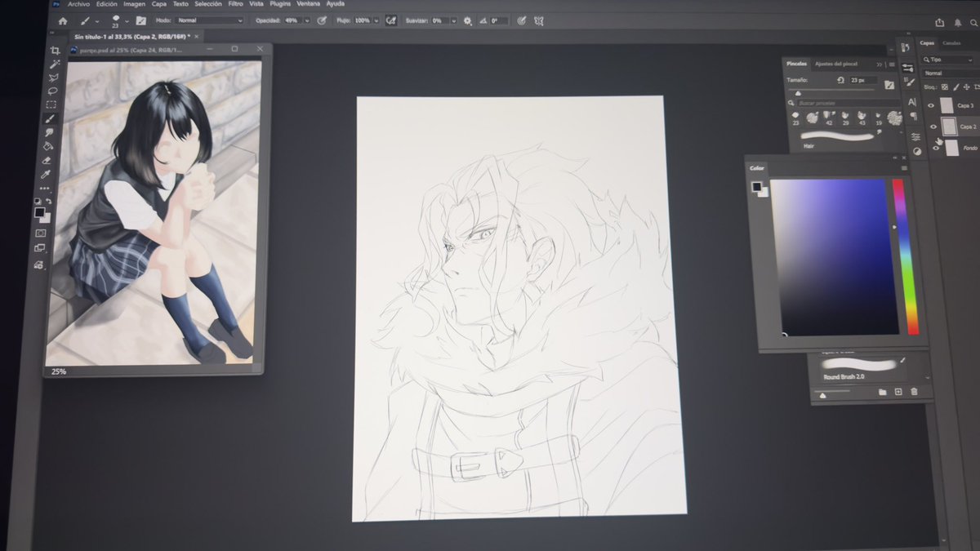Create new brush group folder icon
Screen dimensions: 980x551
tap(883, 392)
